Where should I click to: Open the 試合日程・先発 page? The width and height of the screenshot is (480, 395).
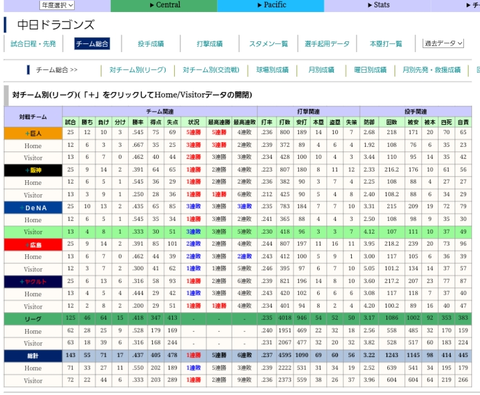coord(33,44)
